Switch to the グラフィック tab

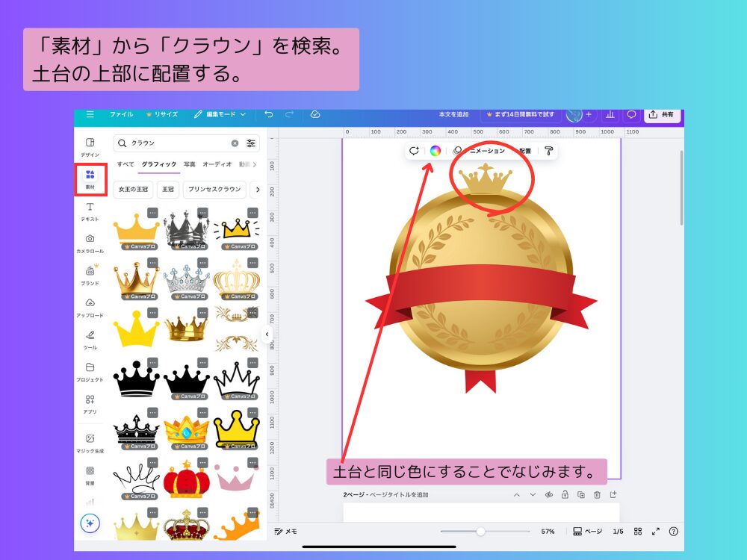(x=158, y=165)
